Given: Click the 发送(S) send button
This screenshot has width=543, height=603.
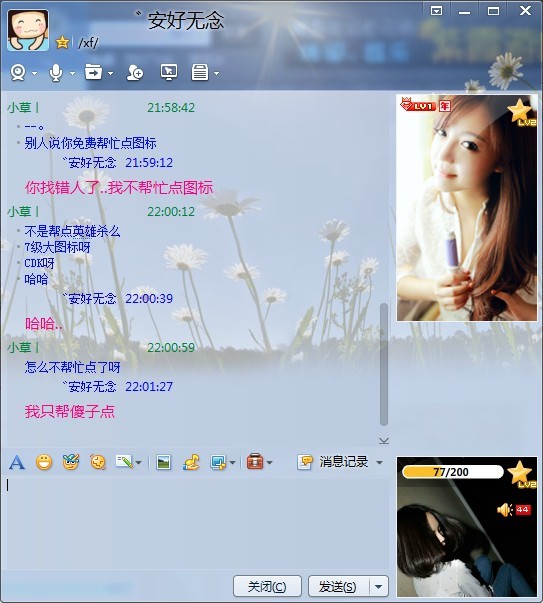Looking at the screenshot, I should [338, 586].
